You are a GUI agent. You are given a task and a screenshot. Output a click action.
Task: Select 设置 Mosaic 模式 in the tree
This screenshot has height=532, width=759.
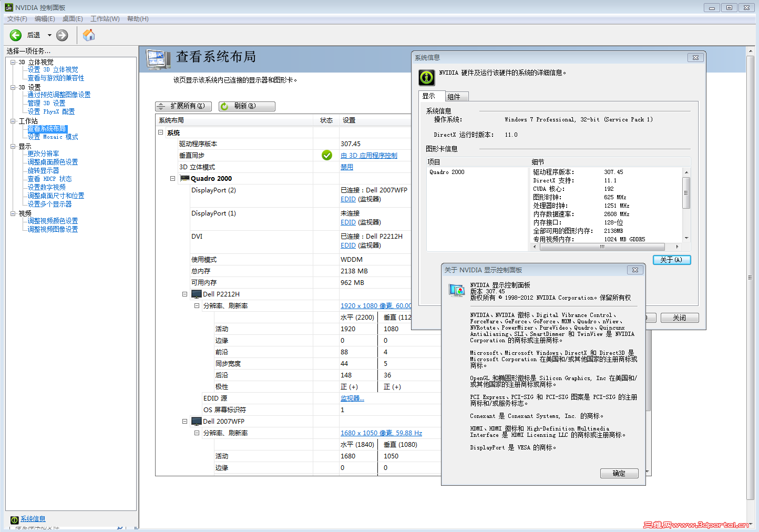pyautogui.click(x=53, y=137)
